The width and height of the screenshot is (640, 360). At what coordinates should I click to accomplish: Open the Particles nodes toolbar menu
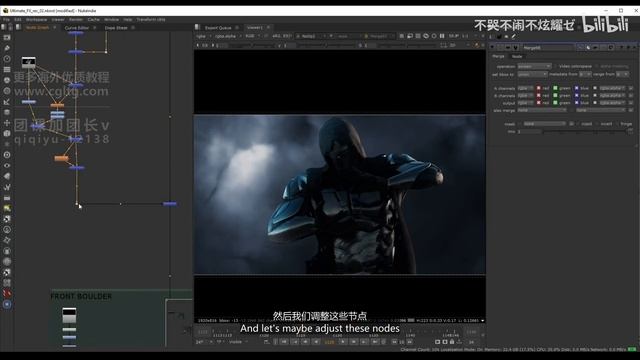(x=7, y=144)
